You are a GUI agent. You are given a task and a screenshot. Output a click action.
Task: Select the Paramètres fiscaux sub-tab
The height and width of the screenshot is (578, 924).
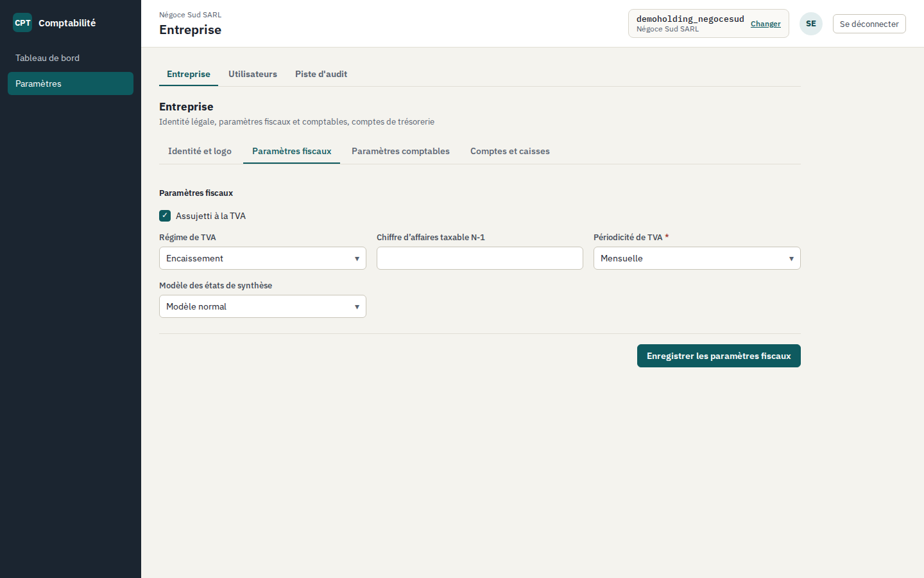(x=291, y=151)
